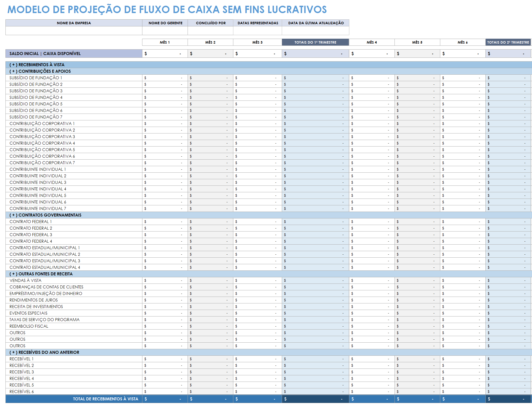Select the MÊS 4 column header
Screen dimensions: 532x405
tap(372, 42)
